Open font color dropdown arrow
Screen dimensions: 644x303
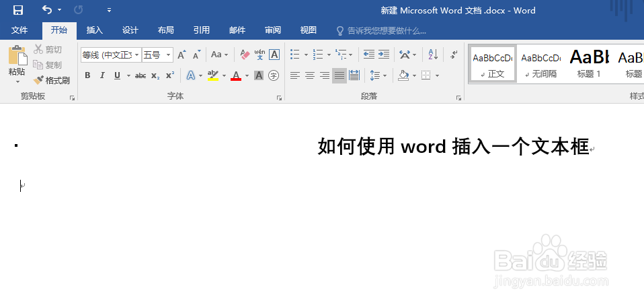click(247, 75)
